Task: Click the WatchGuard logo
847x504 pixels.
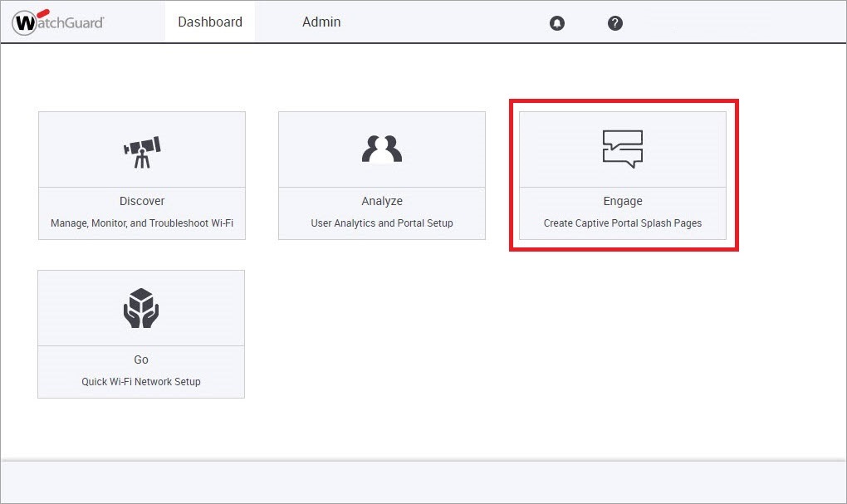Action: coord(56,22)
